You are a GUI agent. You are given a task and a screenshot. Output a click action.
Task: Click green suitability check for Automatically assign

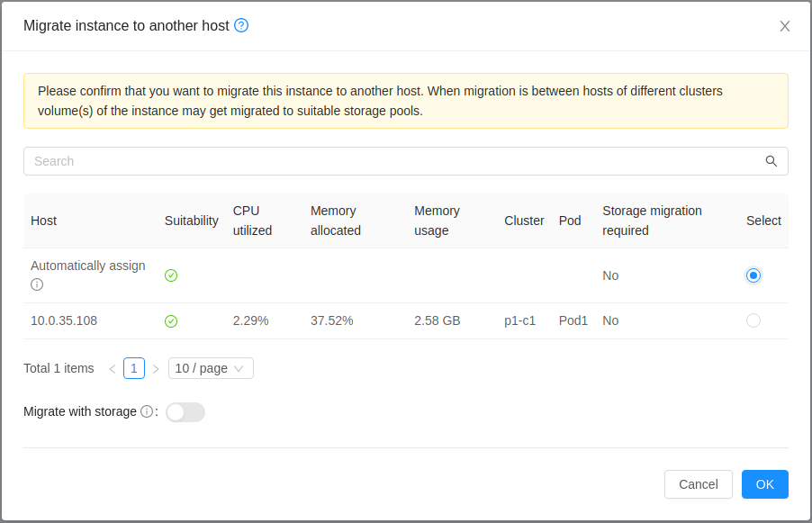point(171,275)
